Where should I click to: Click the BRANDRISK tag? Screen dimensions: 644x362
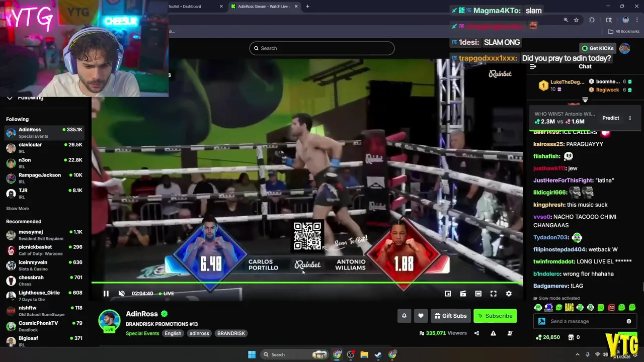(x=231, y=333)
